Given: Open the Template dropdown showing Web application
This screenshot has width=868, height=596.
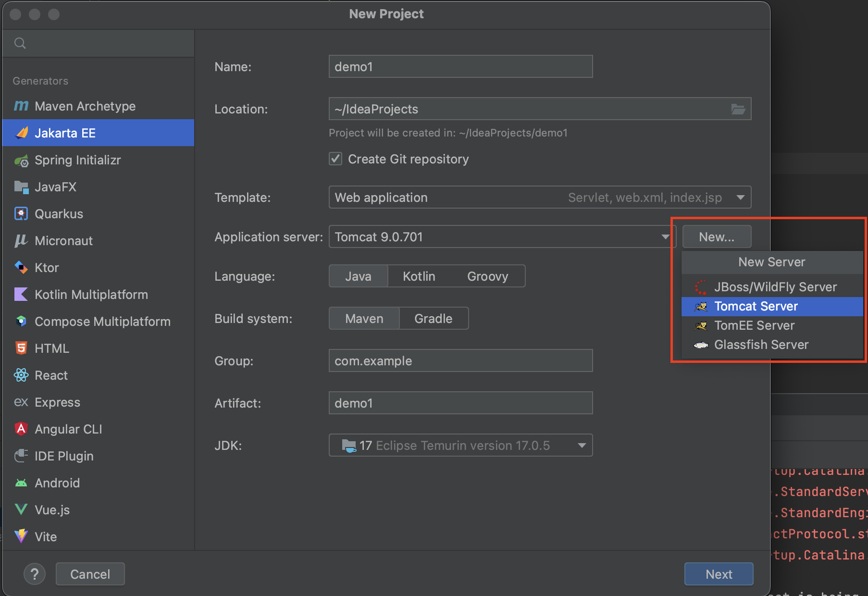Looking at the screenshot, I should tap(540, 198).
